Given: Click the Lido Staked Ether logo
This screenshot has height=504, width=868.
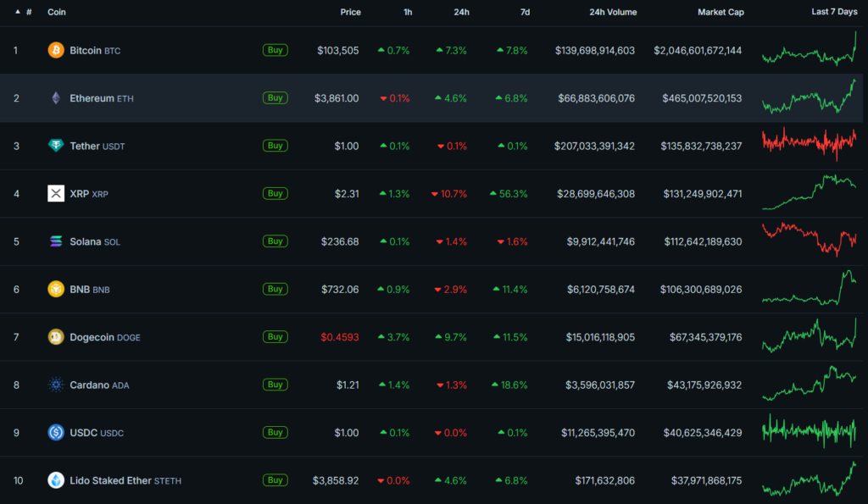Looking at the screenshot, I should click(x=56, y=479).
